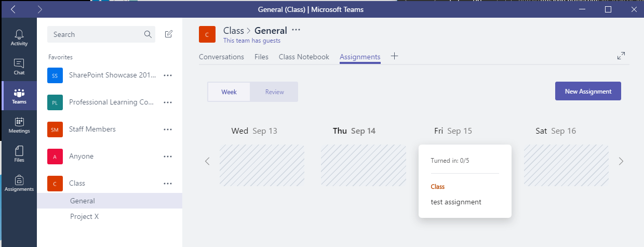Screen dimensions: 644x247
Task: Select the Teams sidebar icon
Action: (19, 96)
